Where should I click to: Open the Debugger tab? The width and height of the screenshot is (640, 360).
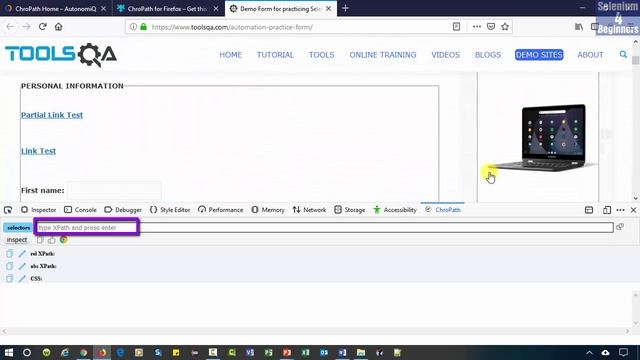123,210
